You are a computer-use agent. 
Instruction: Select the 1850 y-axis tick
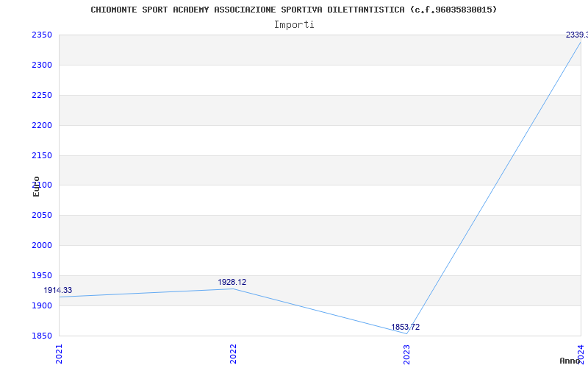[42, 336]
